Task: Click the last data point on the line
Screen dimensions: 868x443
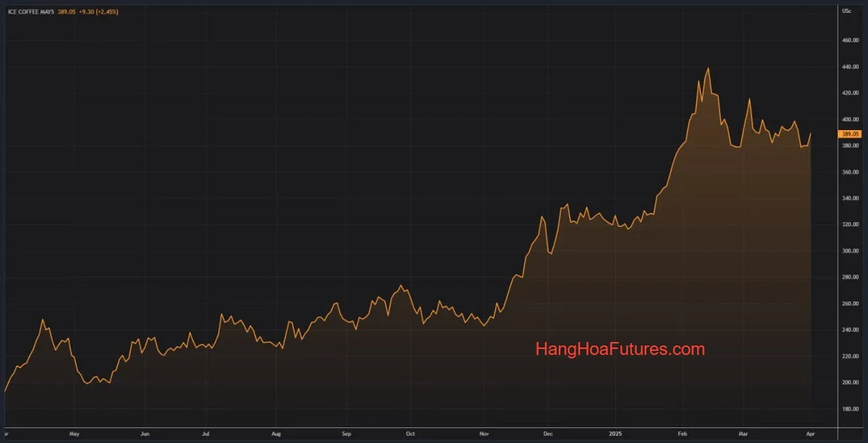Action: pyautogui.click(x=810, y=134)
